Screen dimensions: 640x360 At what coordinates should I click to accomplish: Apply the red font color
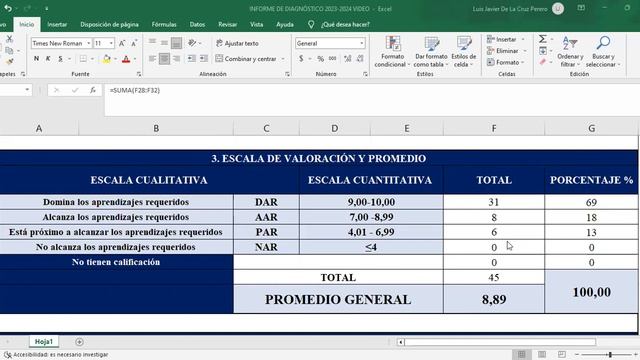(x=126, y=59)
